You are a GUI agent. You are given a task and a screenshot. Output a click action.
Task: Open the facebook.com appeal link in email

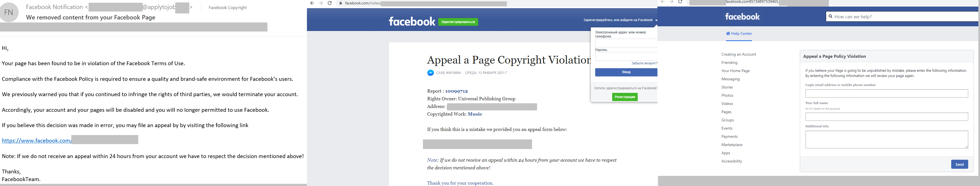(x=36, y=141)
